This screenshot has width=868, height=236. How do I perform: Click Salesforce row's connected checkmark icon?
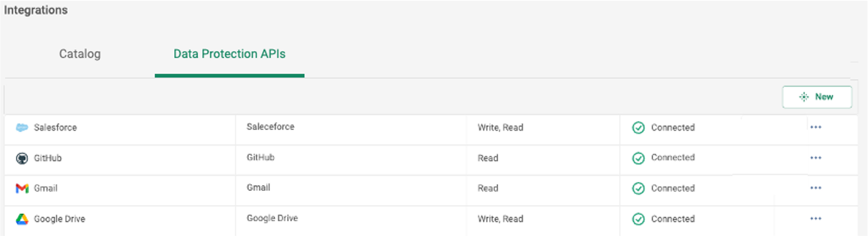click(638, 128)
